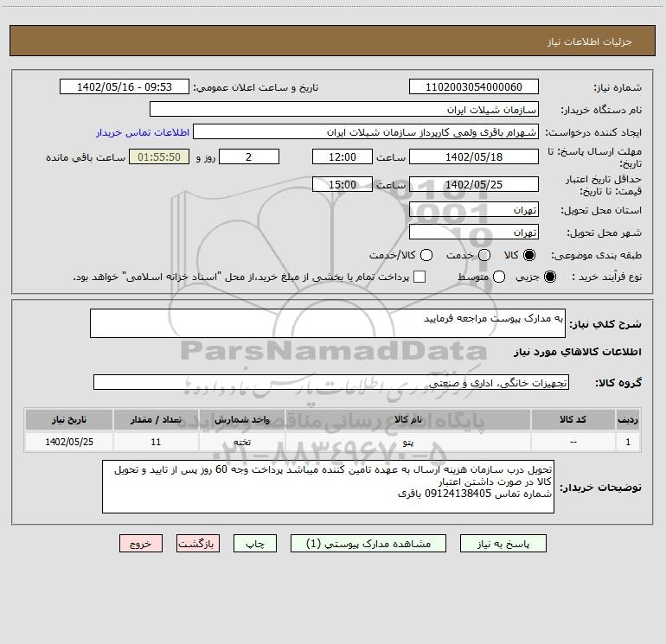Screen dimensions: 666x644
Task: Click the response deadline date 1402/05/18
Action: click(x=474, y=156)
